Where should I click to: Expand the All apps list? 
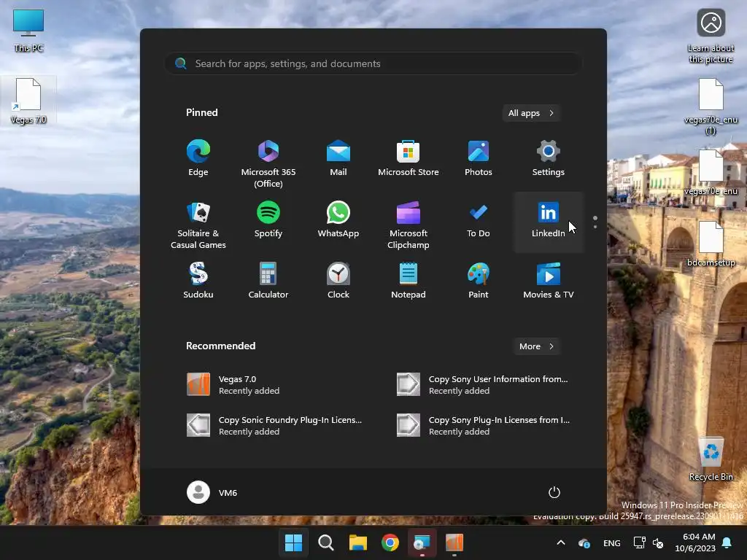pyautogui.click(x=531, y=113)
